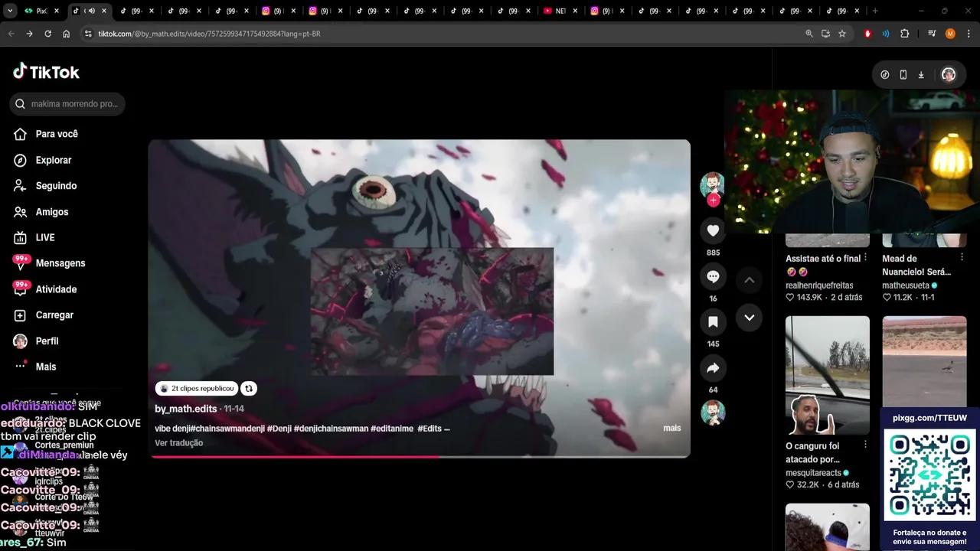
Task: Mute the active TikTok tab audio icon
Action: 91,11
